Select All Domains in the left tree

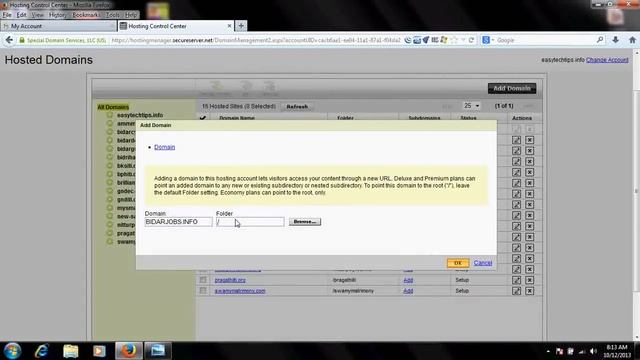tap(113, 107)
